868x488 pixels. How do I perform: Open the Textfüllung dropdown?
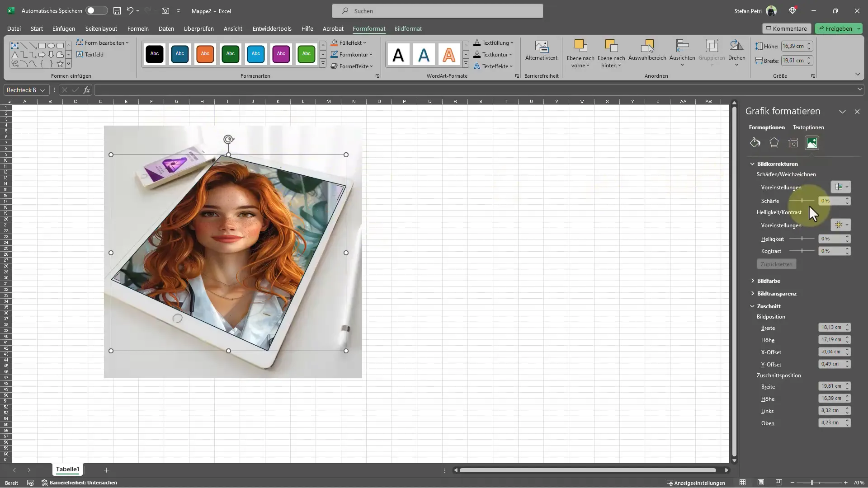493,42
